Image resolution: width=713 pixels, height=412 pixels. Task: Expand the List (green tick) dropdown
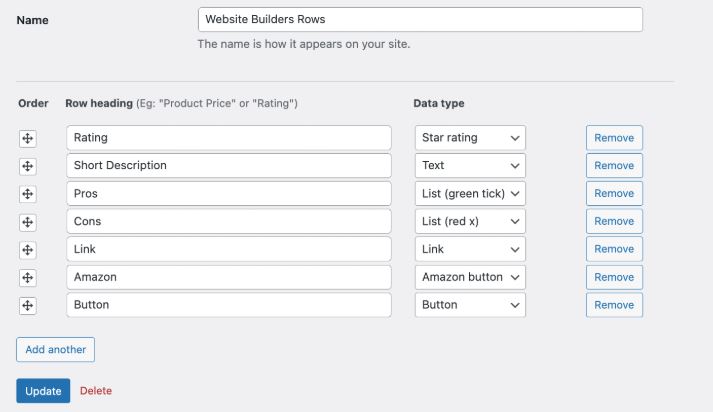(x=470, y=194)
